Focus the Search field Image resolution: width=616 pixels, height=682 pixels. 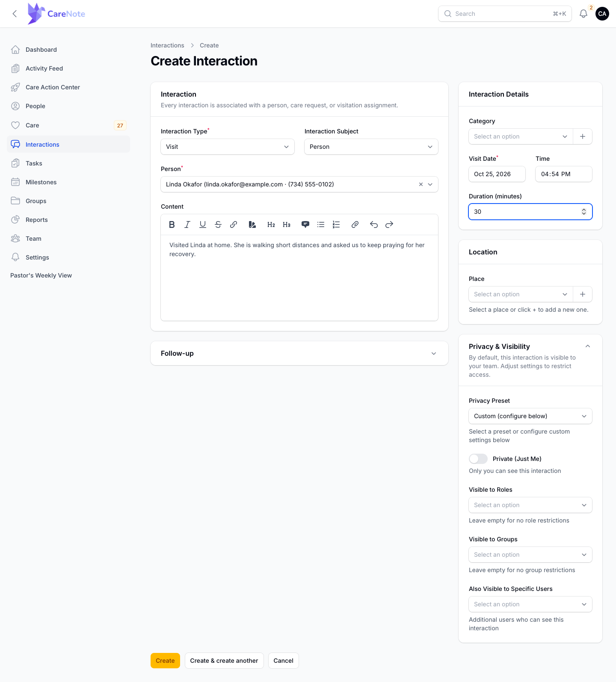(x=505, y=14)
